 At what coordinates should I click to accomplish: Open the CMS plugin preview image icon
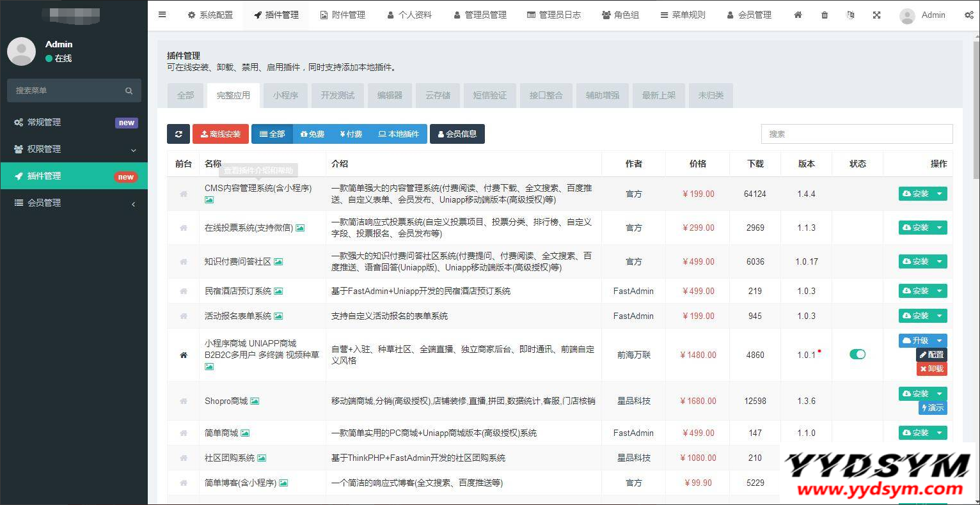click(209, 200)
